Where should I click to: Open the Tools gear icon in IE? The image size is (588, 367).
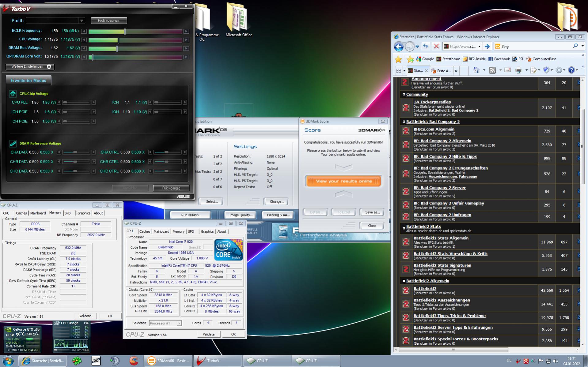click(559, 70)
